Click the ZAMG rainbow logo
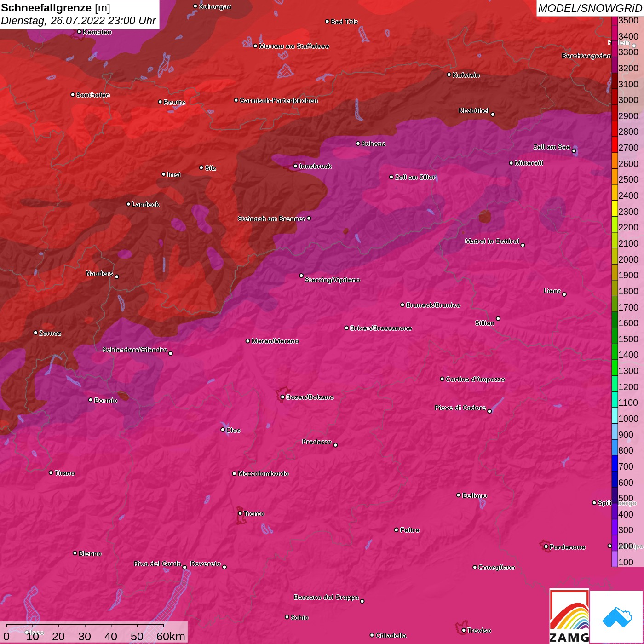 click(x=569, y=615)
